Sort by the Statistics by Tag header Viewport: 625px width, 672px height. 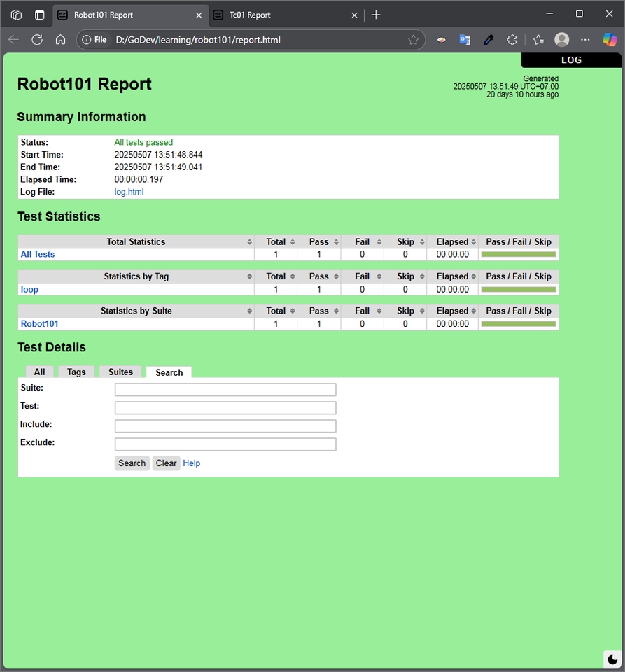click(136, 276)
